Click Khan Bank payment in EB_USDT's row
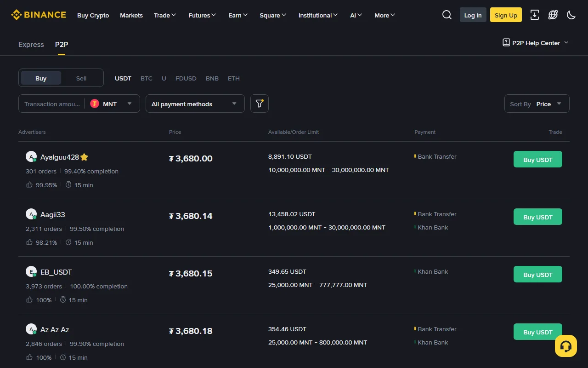This screenshot has width=588, height=368. click(433, 271)
